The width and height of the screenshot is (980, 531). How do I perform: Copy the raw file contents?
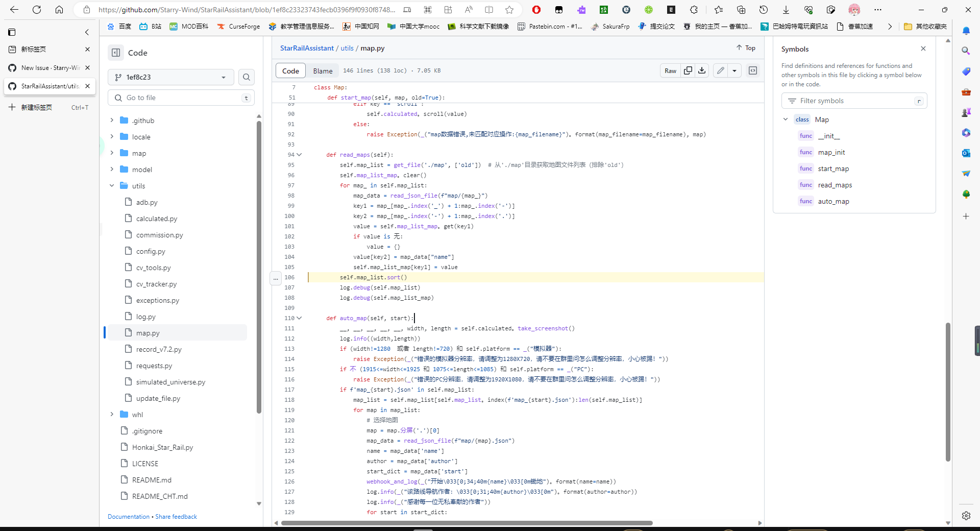[688, 70]
